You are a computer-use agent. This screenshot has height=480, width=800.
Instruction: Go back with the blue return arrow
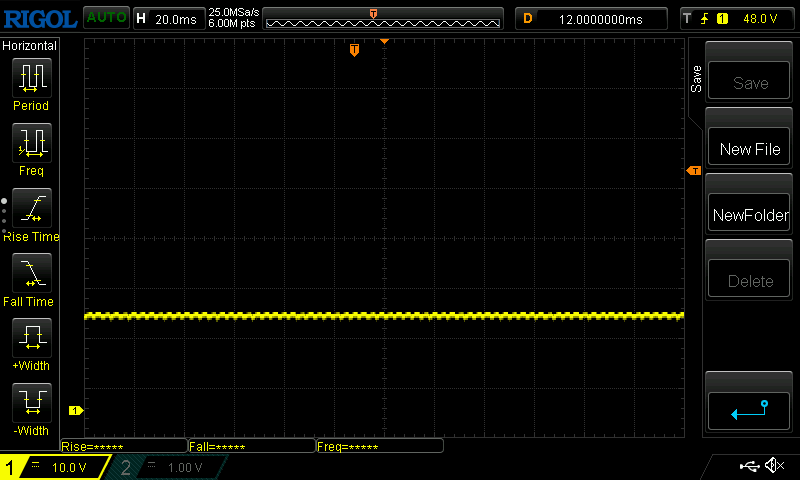(749, 411)
